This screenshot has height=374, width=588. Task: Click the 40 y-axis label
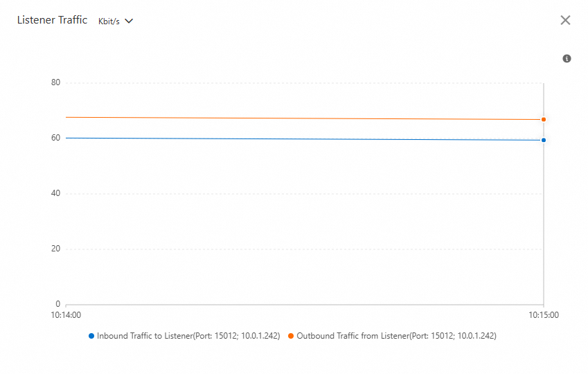tap(55, 193)
